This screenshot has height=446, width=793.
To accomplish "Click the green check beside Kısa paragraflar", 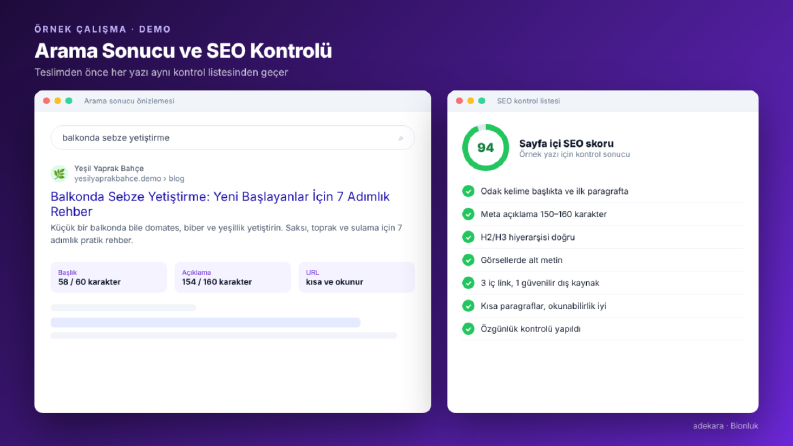I will tap(468, 305).
